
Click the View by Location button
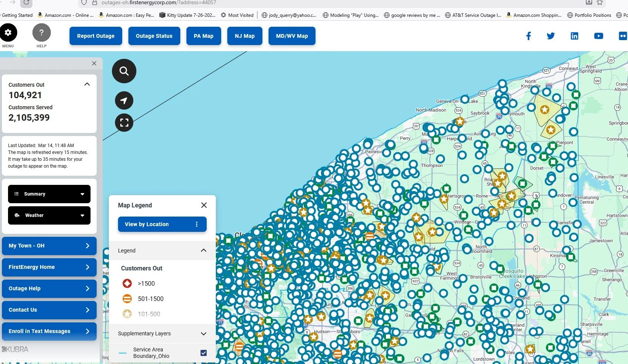click(x=162, y=224)
